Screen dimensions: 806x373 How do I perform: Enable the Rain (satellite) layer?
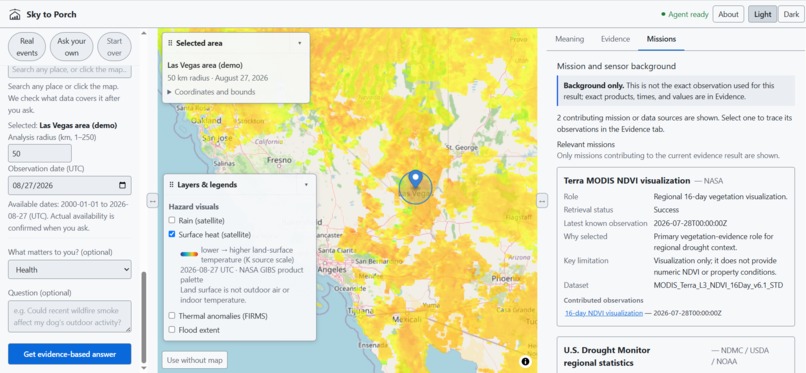[172, 220]
